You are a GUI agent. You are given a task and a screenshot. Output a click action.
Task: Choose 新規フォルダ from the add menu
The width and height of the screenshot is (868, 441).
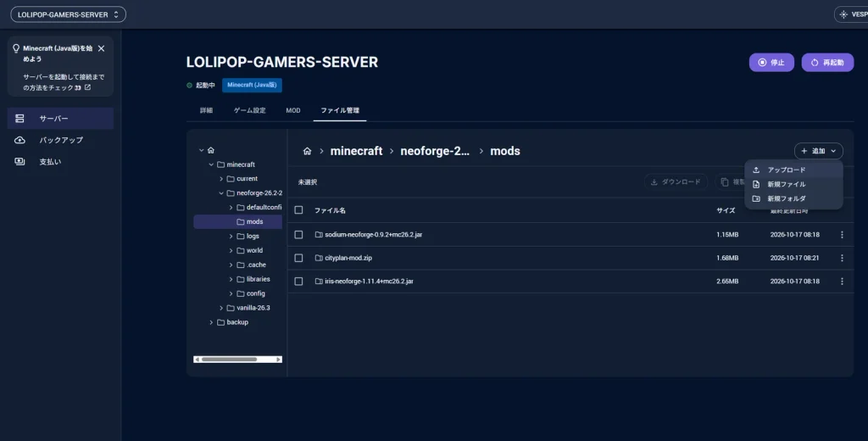click(793, 199)
